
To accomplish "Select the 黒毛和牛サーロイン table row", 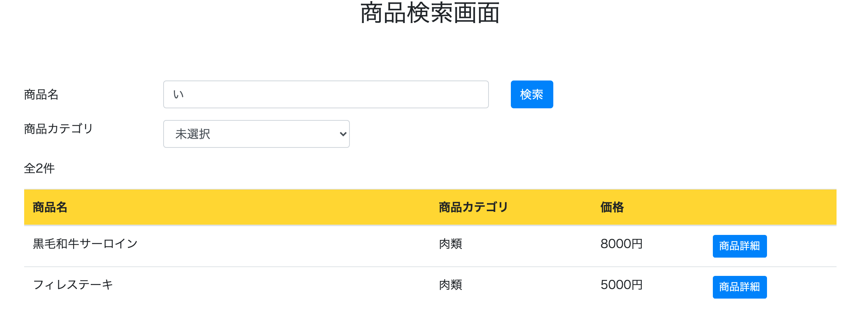I will [256, 244].
